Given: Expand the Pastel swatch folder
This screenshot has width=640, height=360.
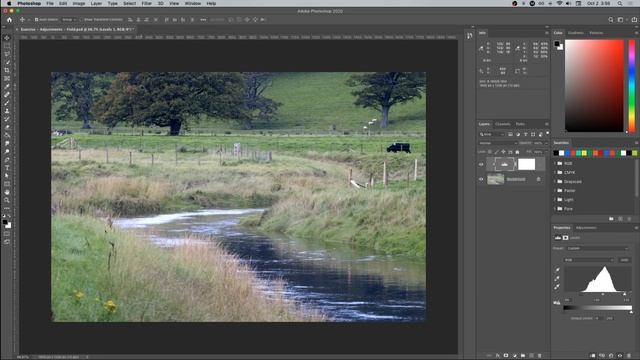Looking at the screenshot, I should 555,190.
